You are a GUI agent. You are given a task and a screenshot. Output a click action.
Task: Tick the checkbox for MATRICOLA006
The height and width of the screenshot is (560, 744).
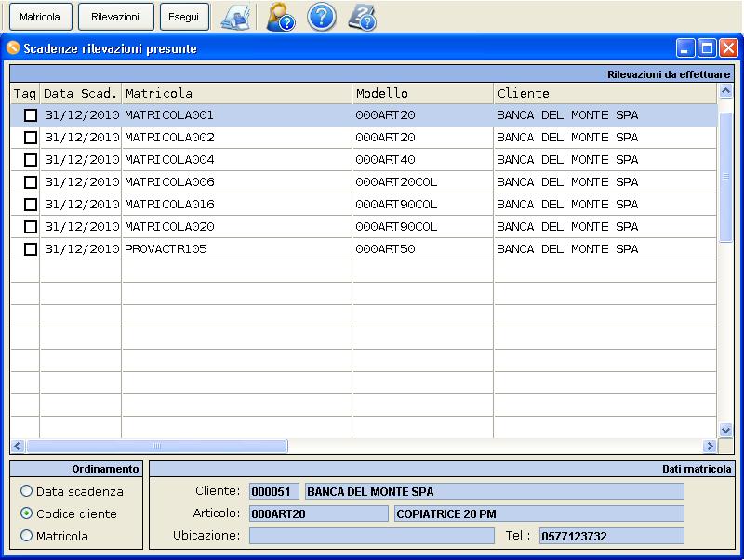pyautogui.click(x=31, y=182)
